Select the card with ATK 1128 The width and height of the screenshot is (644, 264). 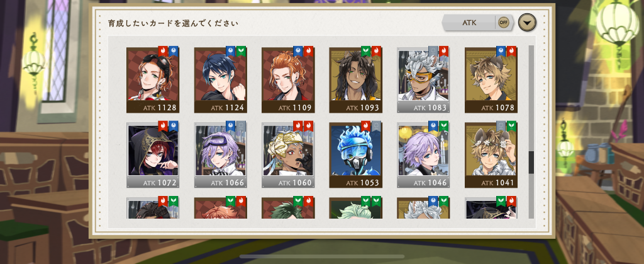pyautogui.click(x=153, y=80)
